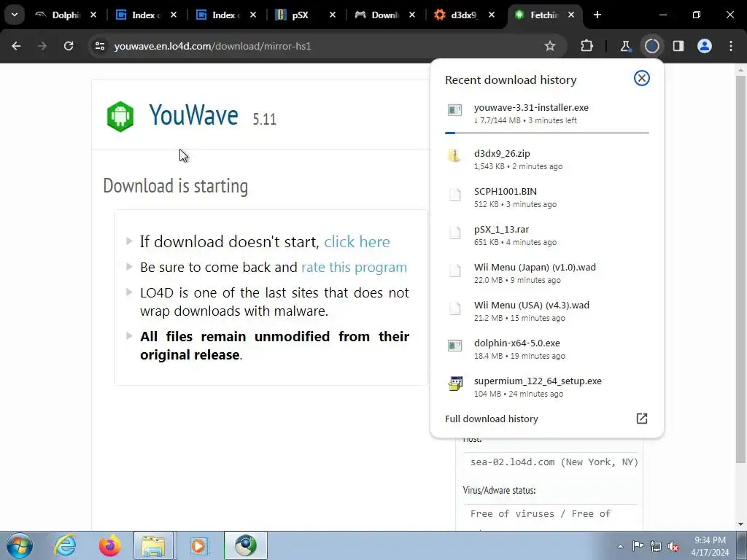
Task: Click the Show desktop strip beside the clock
Action: (x=742, y=546)
